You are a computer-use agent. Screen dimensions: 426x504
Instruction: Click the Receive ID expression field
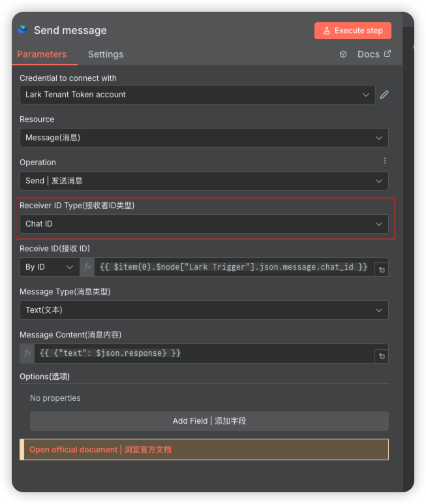(234, 267)
